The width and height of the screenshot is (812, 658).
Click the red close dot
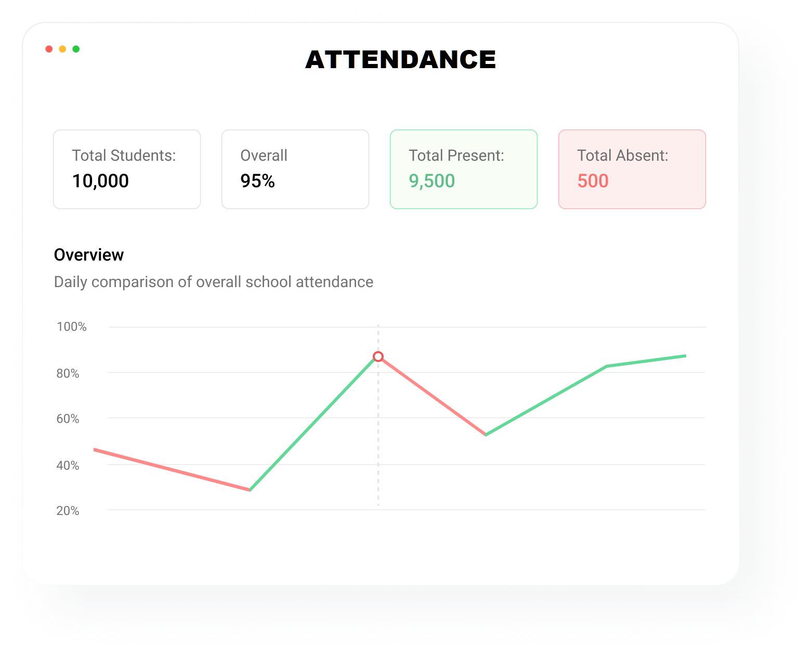49,49
